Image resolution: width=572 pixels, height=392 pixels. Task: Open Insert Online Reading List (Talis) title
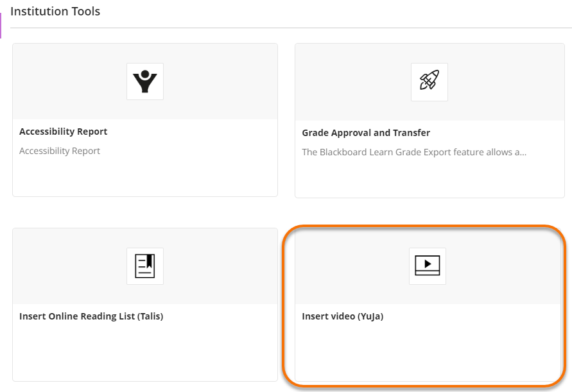[x=91, y=316]
